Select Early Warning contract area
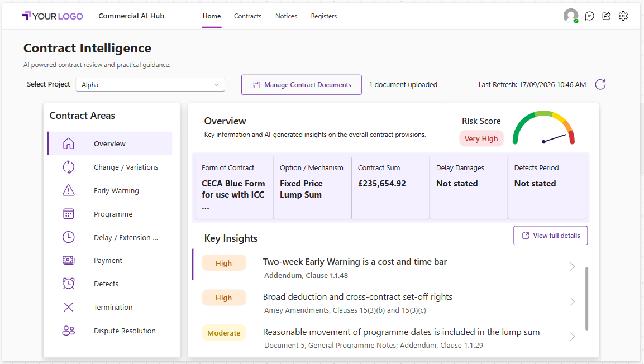Screen dimensions: 644x364 109,190
